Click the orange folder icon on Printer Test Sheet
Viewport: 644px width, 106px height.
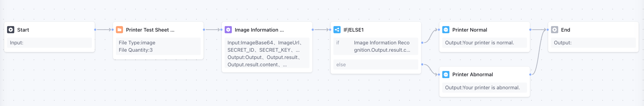[119, 30]
